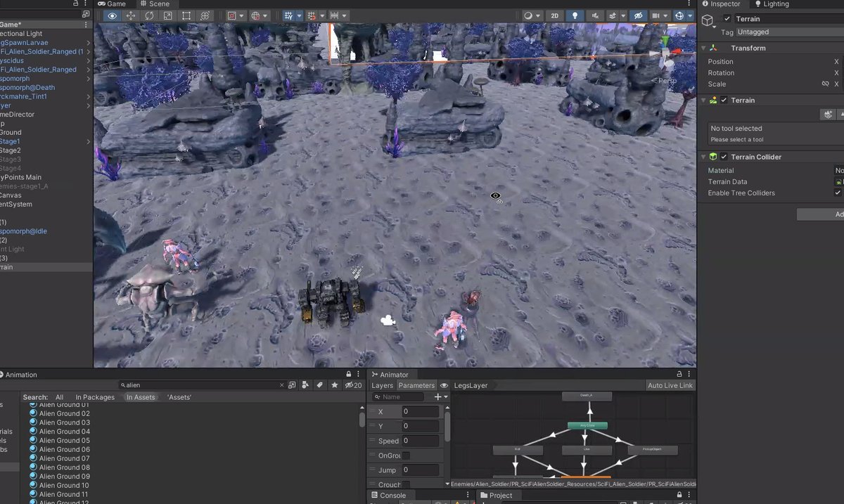The image size is (844, 504).
Task: Click the label filter icon in Animation window
Action: [x=320, y=385]
